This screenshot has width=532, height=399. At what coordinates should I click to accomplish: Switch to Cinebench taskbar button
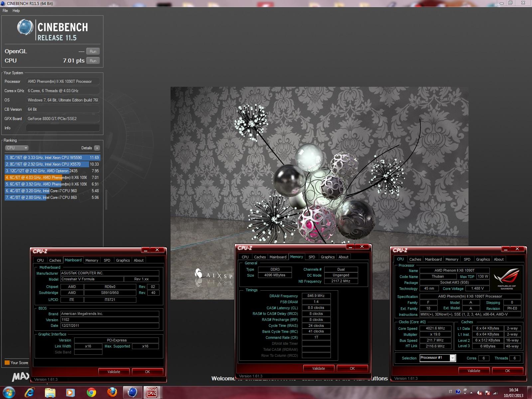click(132, 392)
